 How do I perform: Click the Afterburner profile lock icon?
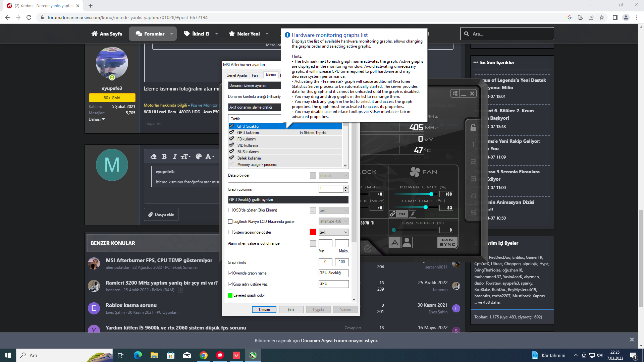click(473, 127)
